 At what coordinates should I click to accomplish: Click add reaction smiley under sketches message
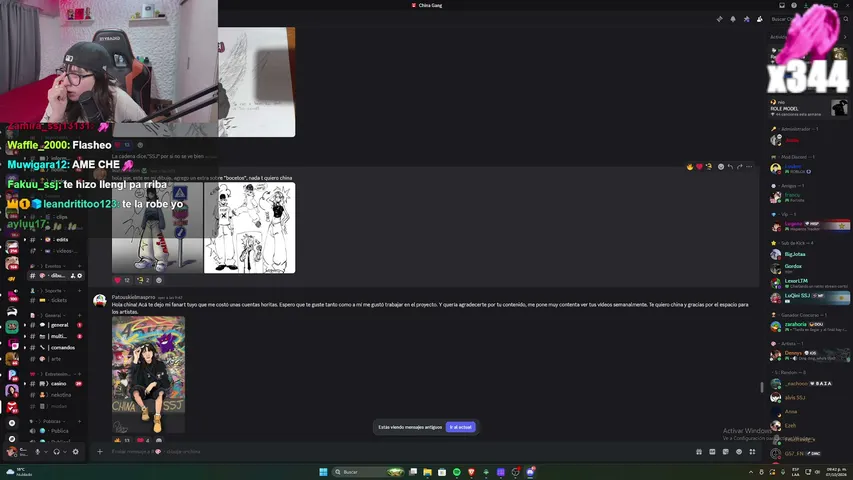[159, 280]
